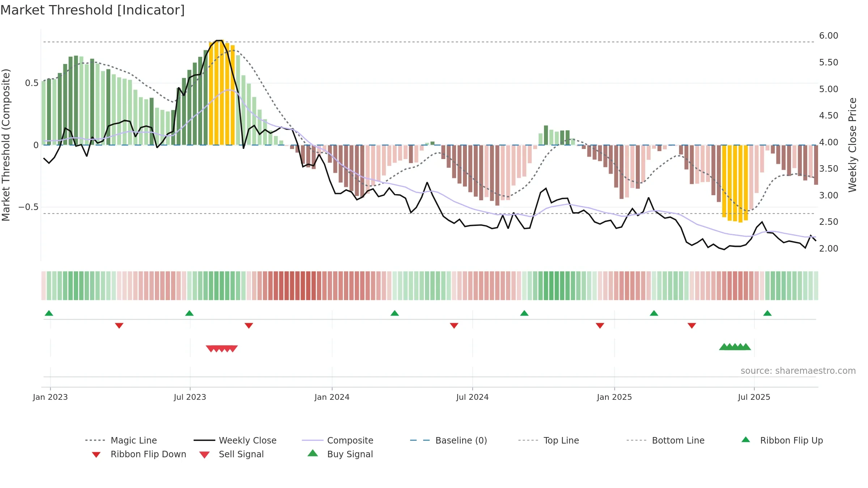Click the purple Composite legend line swatch
This screenshot has height=488, width=868.
coord(312,440)
